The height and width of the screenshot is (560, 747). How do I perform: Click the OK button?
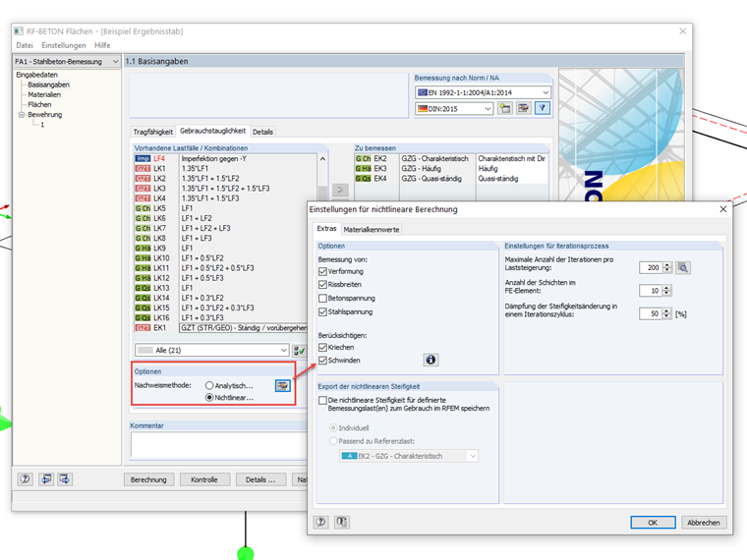[x=653, y=523]
